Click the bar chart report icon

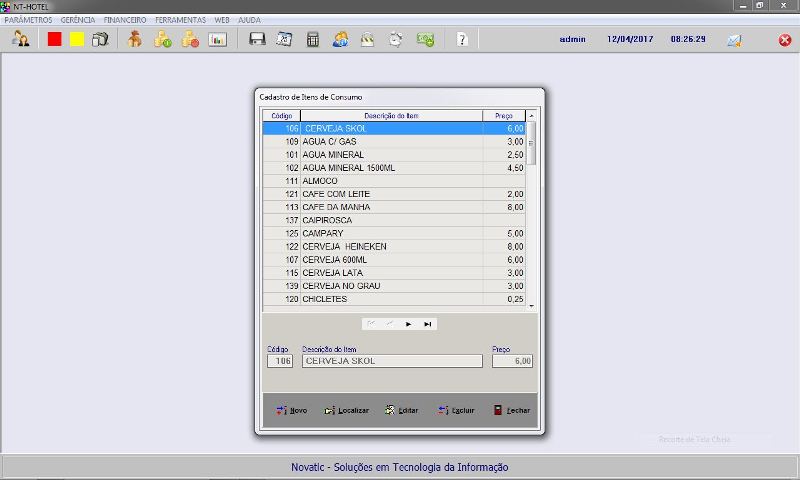click(218, 39)
